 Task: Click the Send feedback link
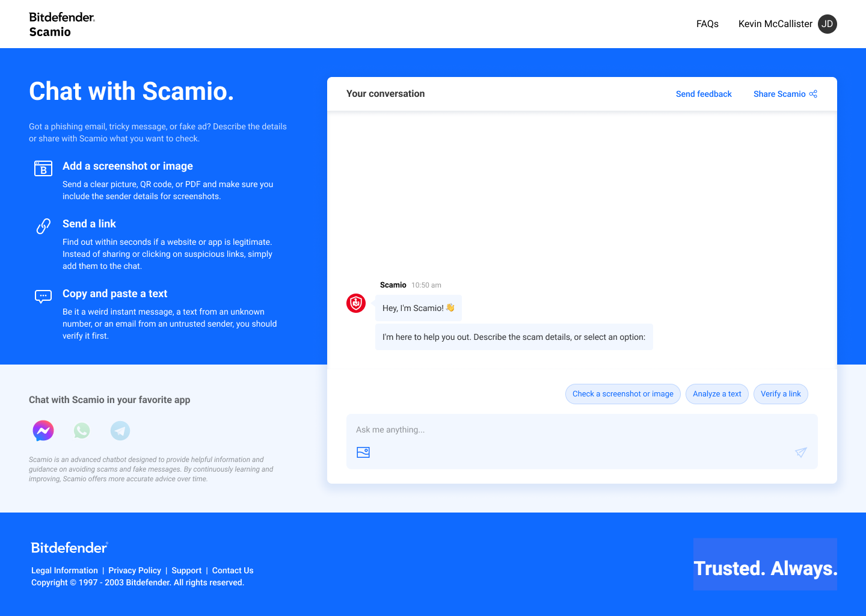[x=704, y=94]
